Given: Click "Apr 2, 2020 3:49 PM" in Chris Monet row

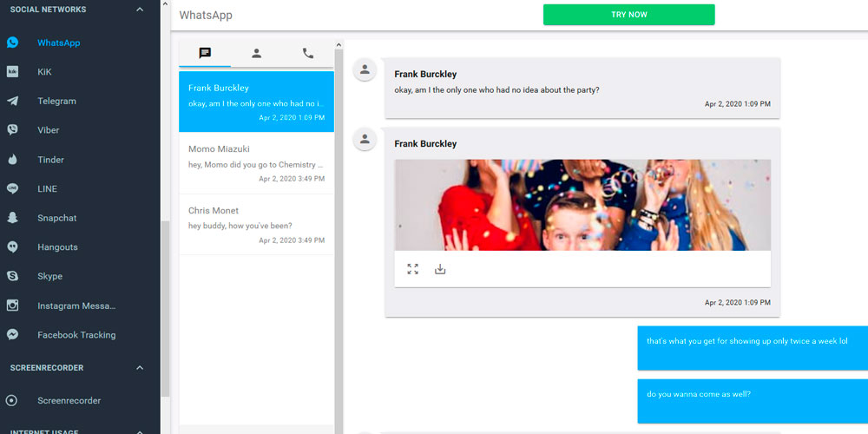Looking at the screenshot, I should coord(292,240).
